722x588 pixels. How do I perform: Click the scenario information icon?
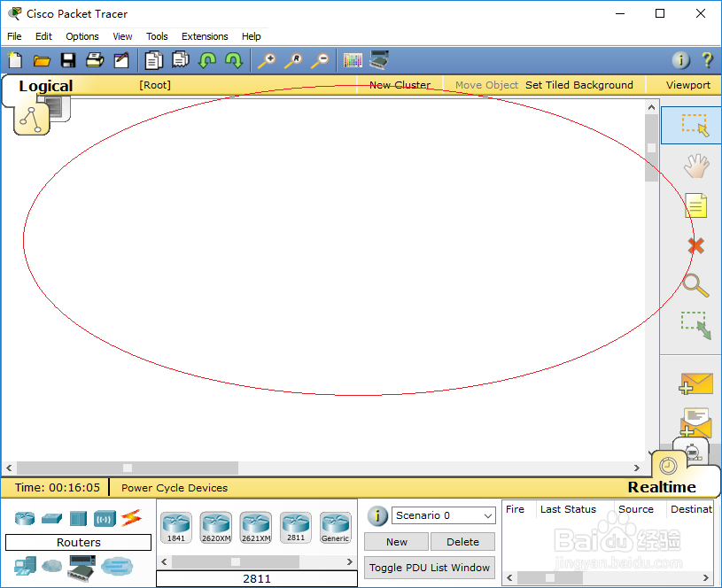pos(377,516)
